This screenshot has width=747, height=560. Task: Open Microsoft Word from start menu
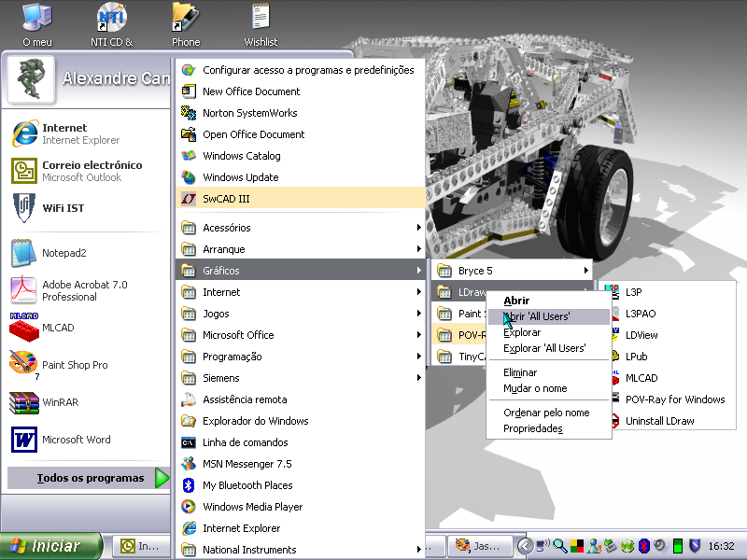[x=86, y=439]
